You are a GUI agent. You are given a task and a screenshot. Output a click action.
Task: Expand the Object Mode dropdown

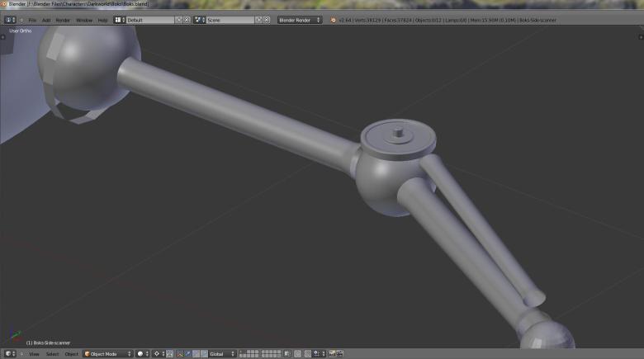click(x=107, y=354)
